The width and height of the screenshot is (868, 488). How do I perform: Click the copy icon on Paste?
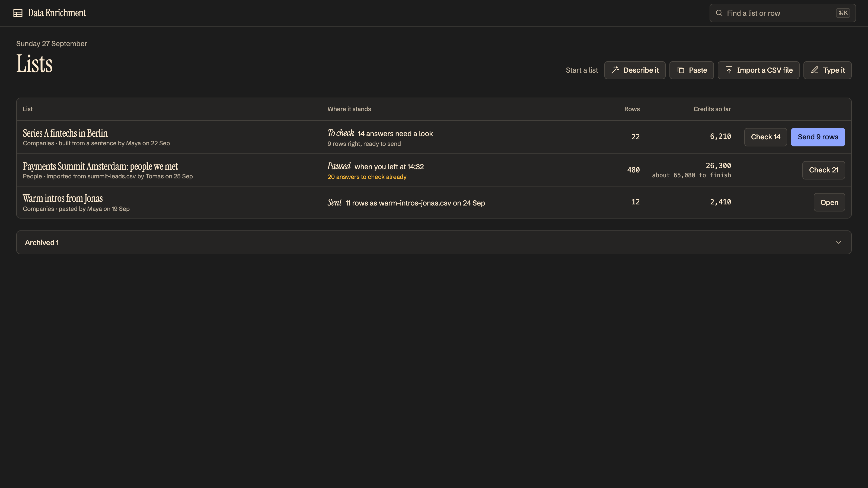681,70
